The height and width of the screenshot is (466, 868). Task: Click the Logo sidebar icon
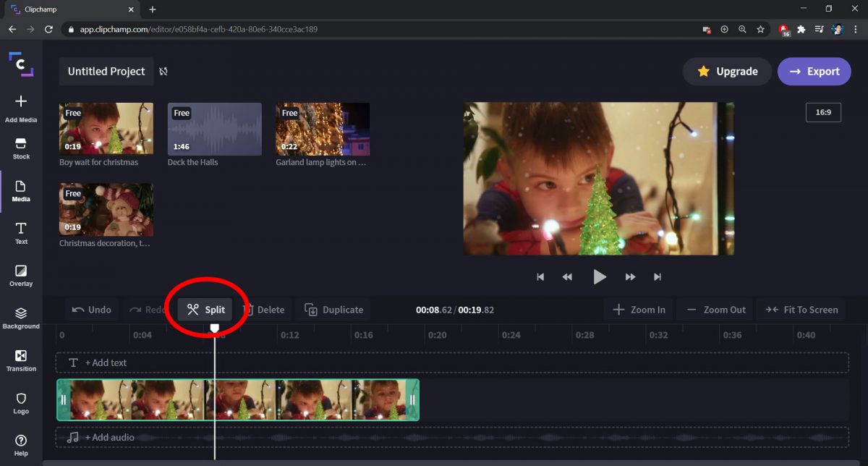point(21,402)
